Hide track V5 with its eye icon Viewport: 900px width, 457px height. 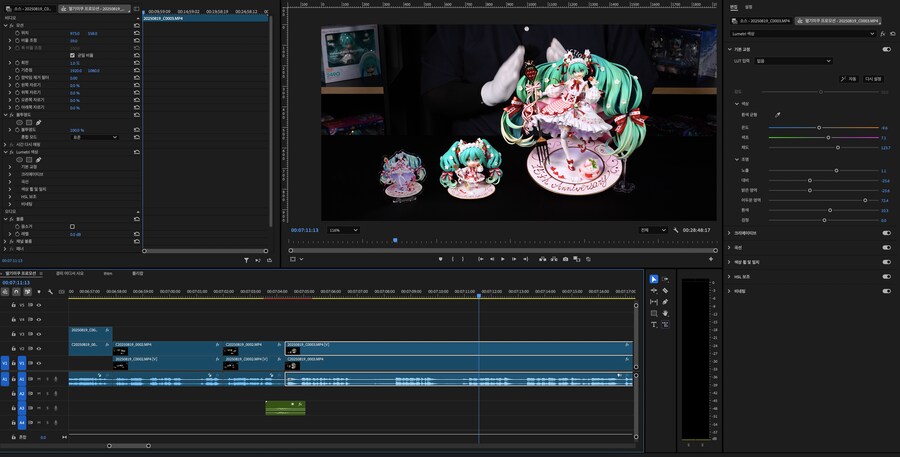click(x=39, y=305)
